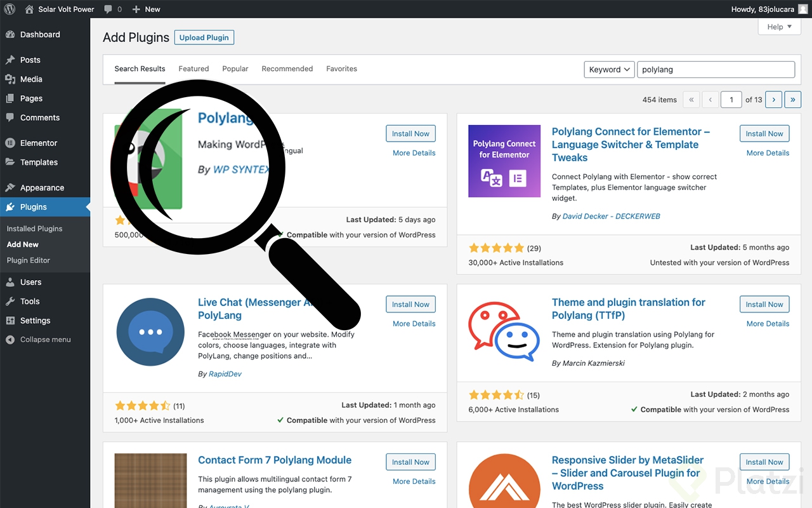Go to next results page arrow

773,100
